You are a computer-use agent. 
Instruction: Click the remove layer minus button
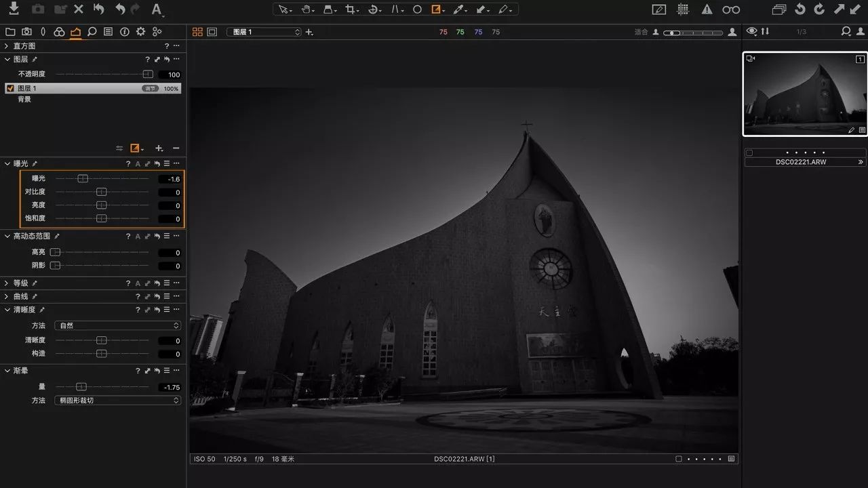(176, 148)
